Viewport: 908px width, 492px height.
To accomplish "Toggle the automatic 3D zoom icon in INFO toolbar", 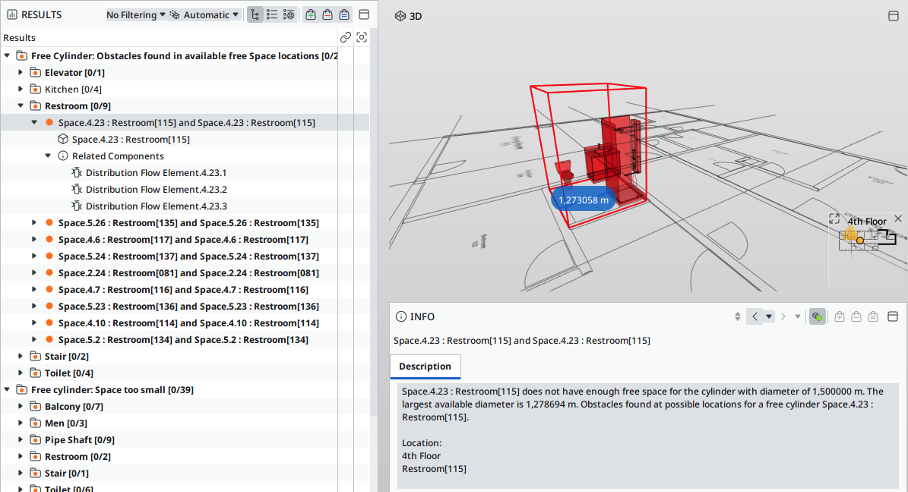I will click(x=817, y=317).
